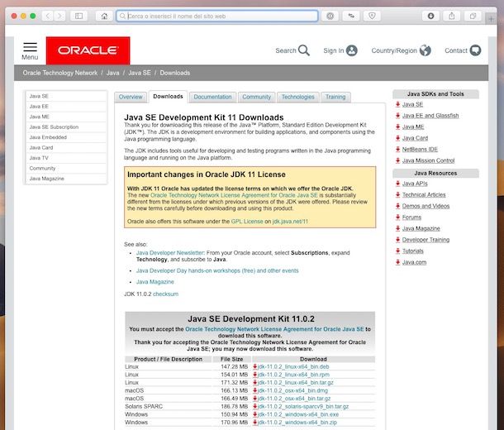Click the Contact chat icon
This screenshot has height=430, width=504.
[475, 50]
